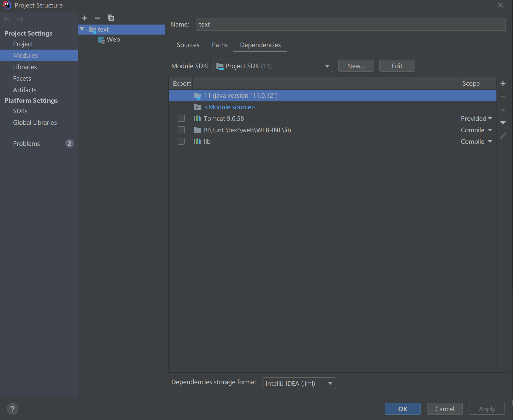Click the module Name input field
The height and width of the screenshot is (420, 513).
[x=351, y=25]
